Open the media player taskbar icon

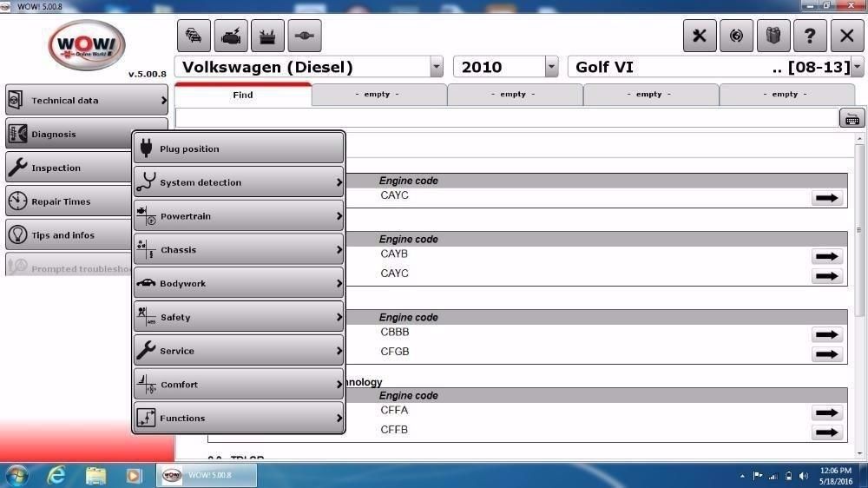click(x=134, y=475)
